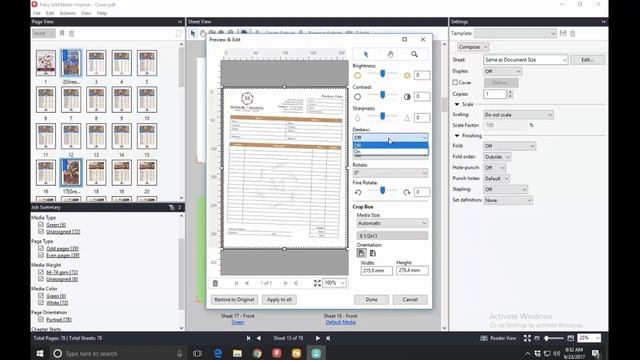Open the Actions menu
The height and width of the screenshot is (360, 640).
(68, 13)
